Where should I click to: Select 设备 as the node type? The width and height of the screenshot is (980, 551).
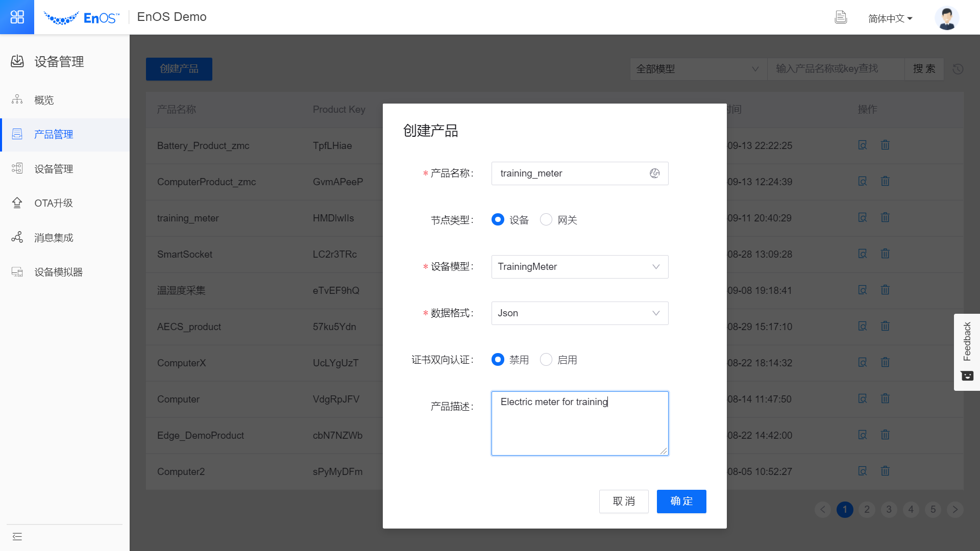click(x=498, y=219)
